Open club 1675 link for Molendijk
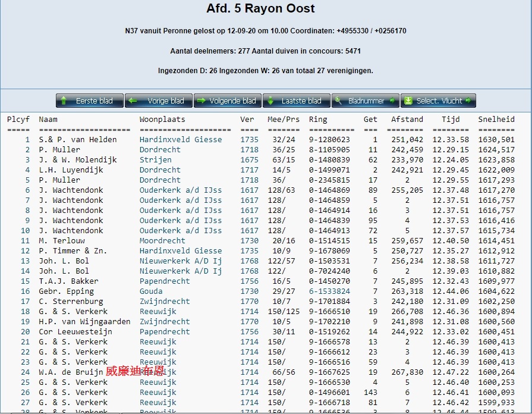This screenshot has height=414, width=532. click(250, 159)
